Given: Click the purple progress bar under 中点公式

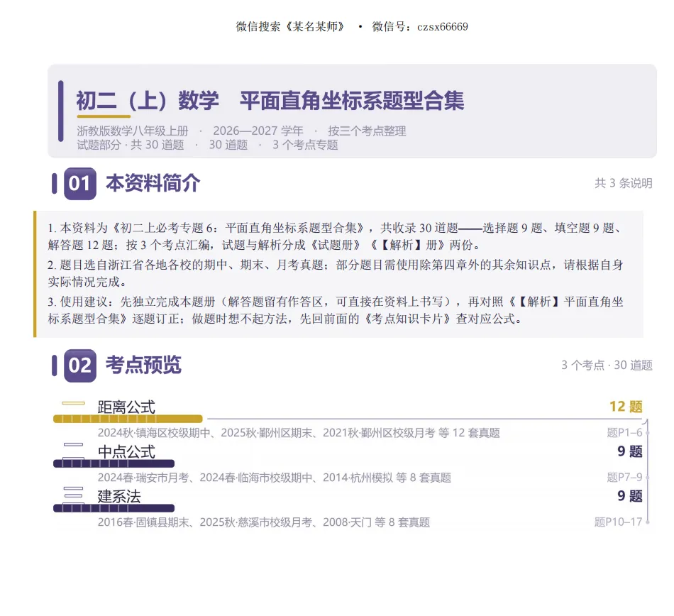Looking at the screenshot, I should coord(114,463).
